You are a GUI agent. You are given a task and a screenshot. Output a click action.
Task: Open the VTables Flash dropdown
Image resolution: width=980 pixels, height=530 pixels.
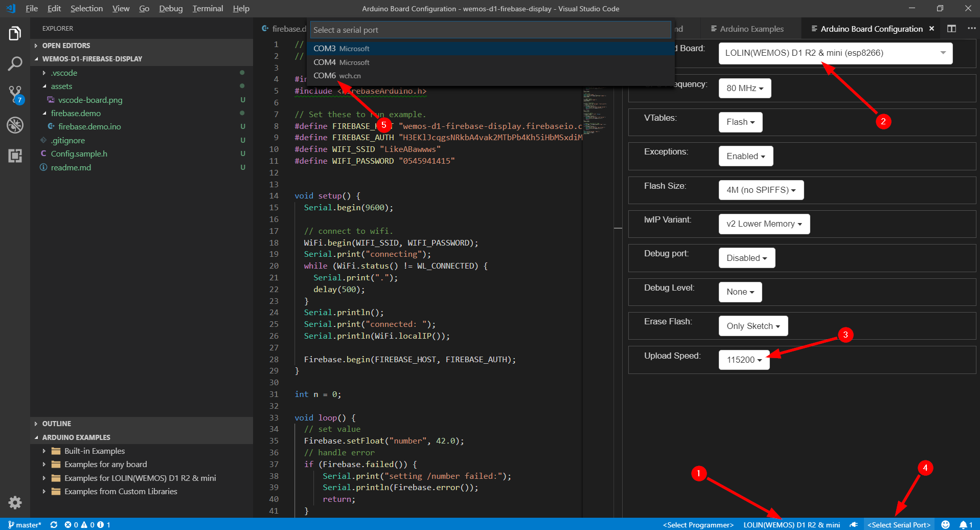click(740, 122)
